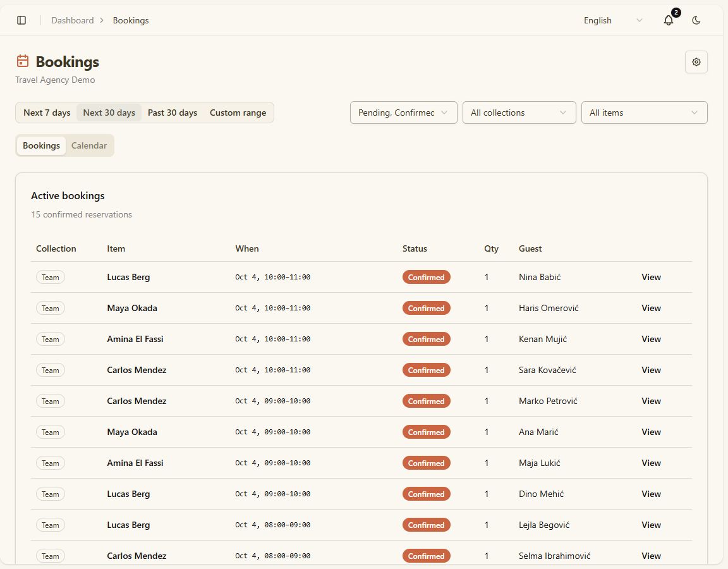This screenshot has width=728, height=569.
Task: Click the Item column header
Action: tap(116, 248)
